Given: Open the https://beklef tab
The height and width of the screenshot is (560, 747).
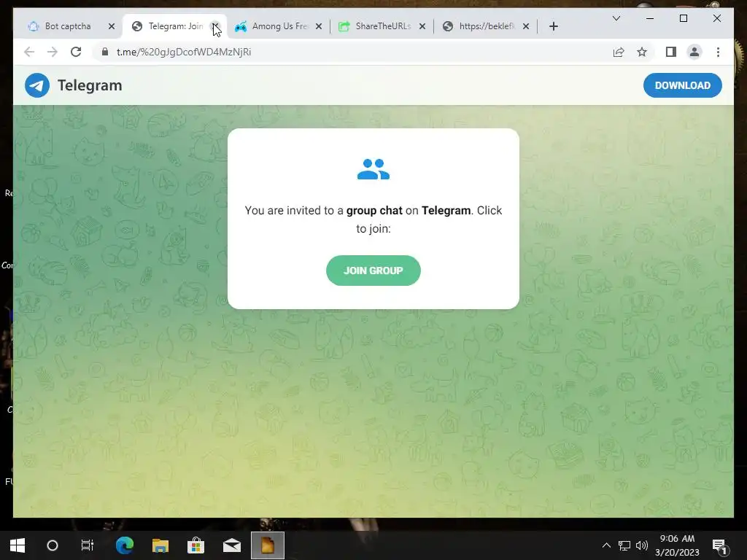Looking at the screenshot, I should pos(487,26).
